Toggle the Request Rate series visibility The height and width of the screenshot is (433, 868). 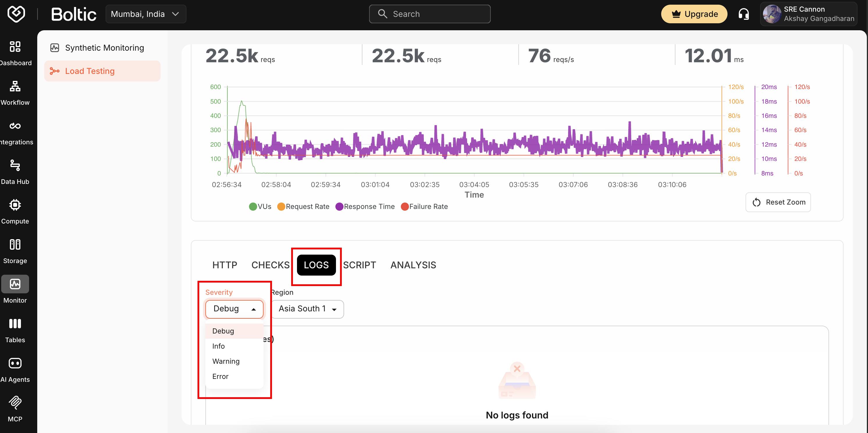(x=303, y=207)
